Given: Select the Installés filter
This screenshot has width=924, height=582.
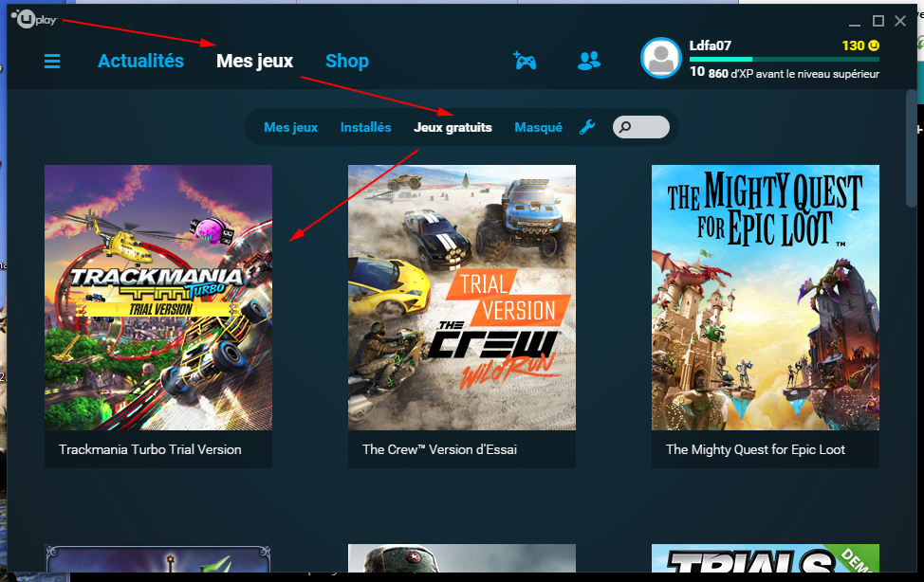Looking at the screenshot, I should (365, 127).
